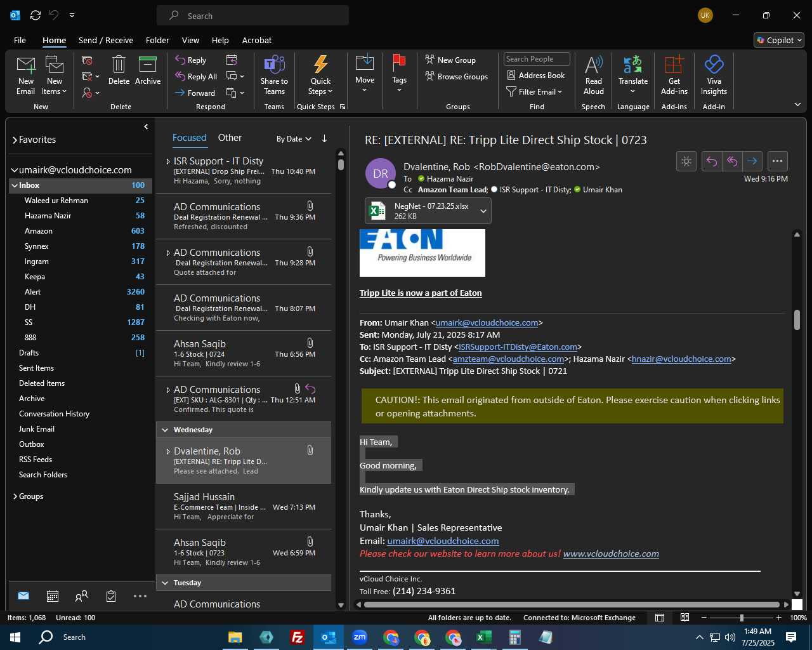Switch to Tasks view icon
The width and height of the screenshot is (812, 650).
click(x=111, y=596)
